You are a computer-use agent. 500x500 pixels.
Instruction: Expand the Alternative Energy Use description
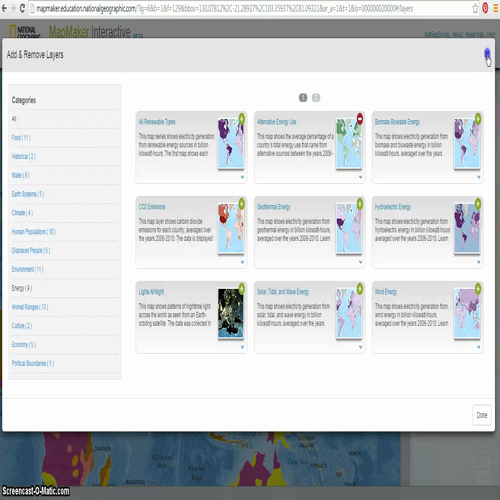tap(360, 177)
